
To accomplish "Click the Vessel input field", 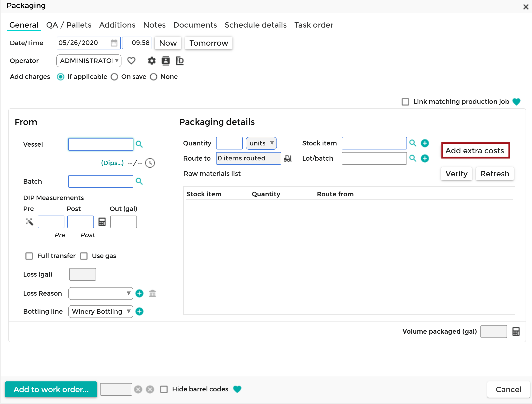I will [x=101, y=144].
